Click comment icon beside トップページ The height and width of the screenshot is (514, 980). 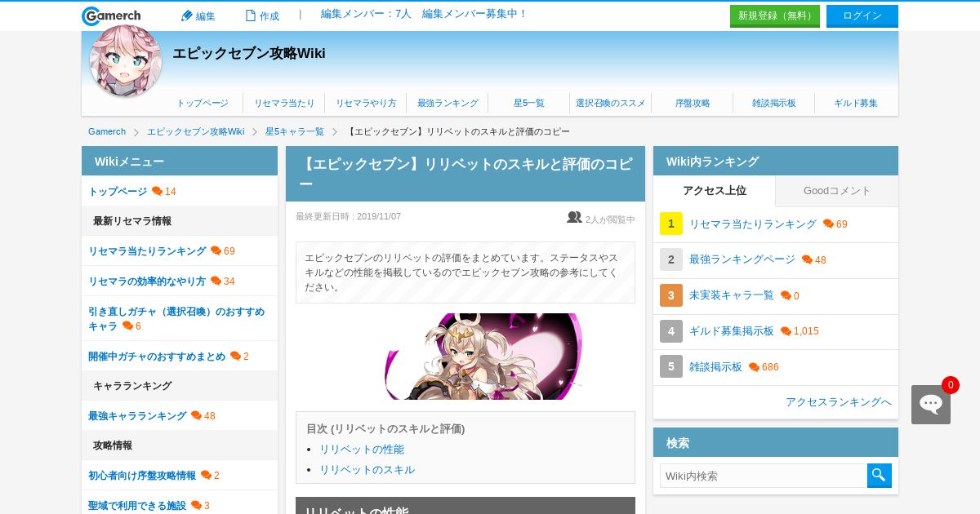(157, 192)
